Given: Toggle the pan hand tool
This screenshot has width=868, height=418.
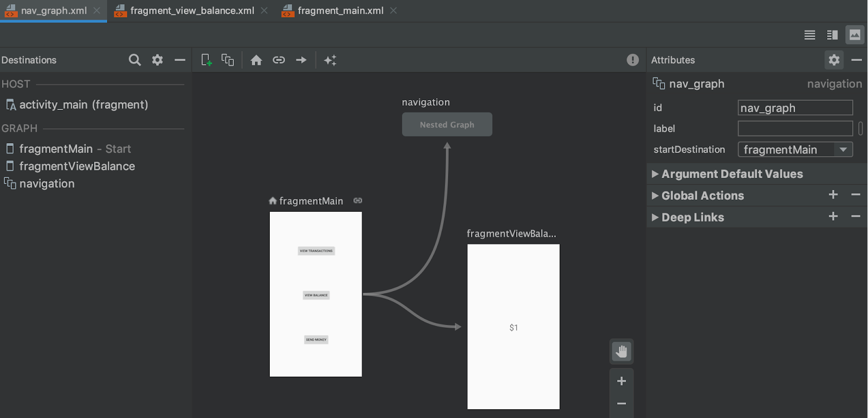Looking at the screenshot, I should pyautogui.click(x=621, y=352).
